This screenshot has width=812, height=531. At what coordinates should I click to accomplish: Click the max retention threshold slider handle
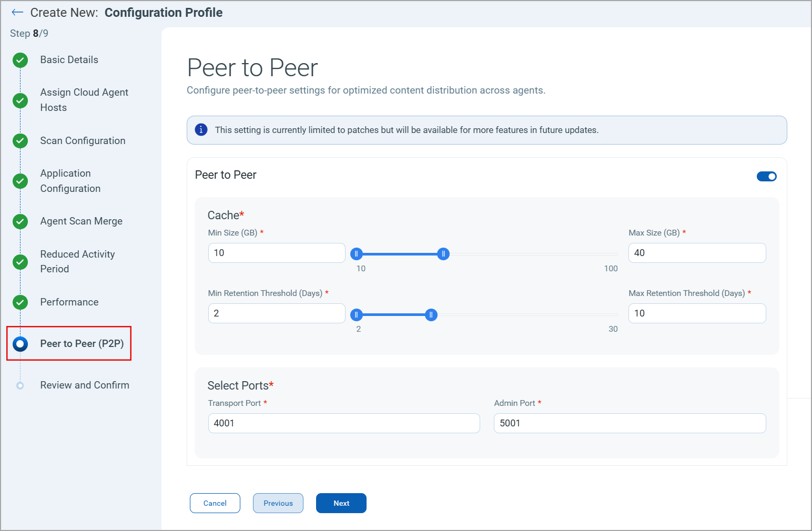(431, 315)
